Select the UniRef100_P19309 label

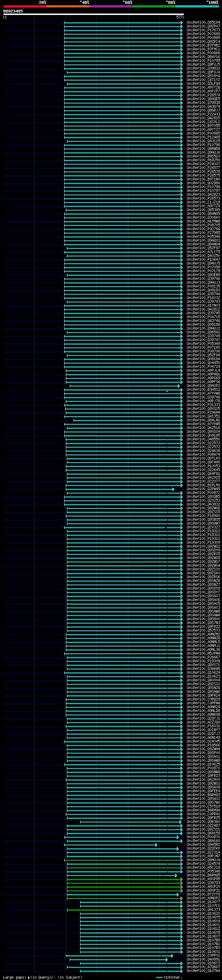coord(203,543)
